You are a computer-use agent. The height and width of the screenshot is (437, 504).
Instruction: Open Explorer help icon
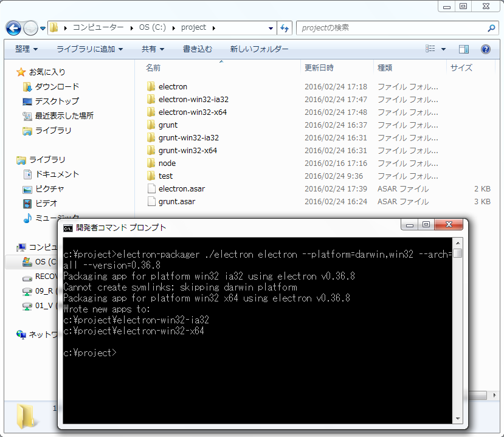pos(485,49)
